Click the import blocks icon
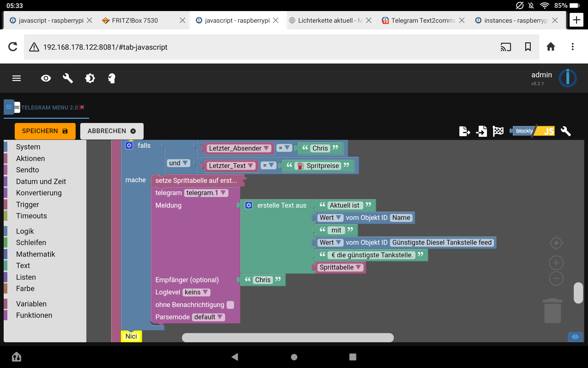Image resolution: width=588 pixels, height=368 pixels. (481, 131)
